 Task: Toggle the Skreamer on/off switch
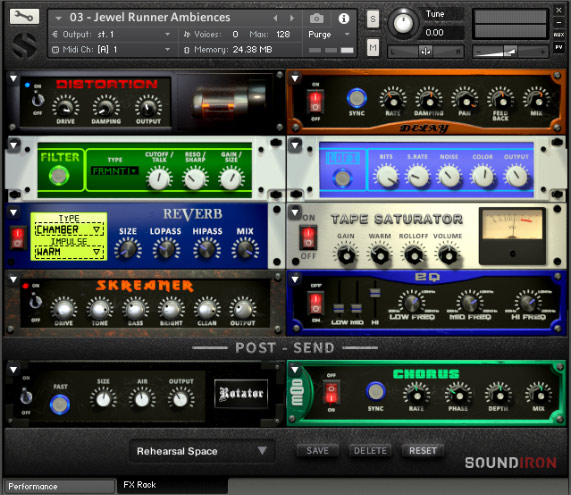click(35, 301)
